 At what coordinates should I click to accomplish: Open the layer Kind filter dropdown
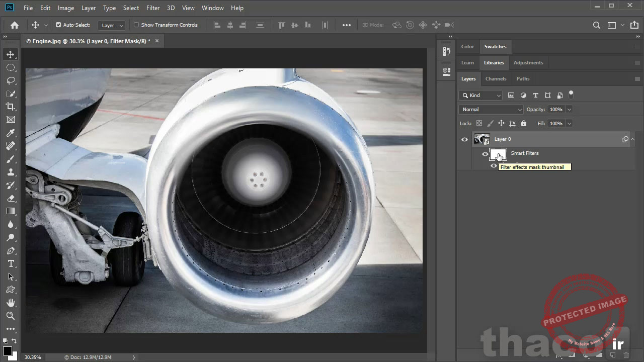[481, 95]
